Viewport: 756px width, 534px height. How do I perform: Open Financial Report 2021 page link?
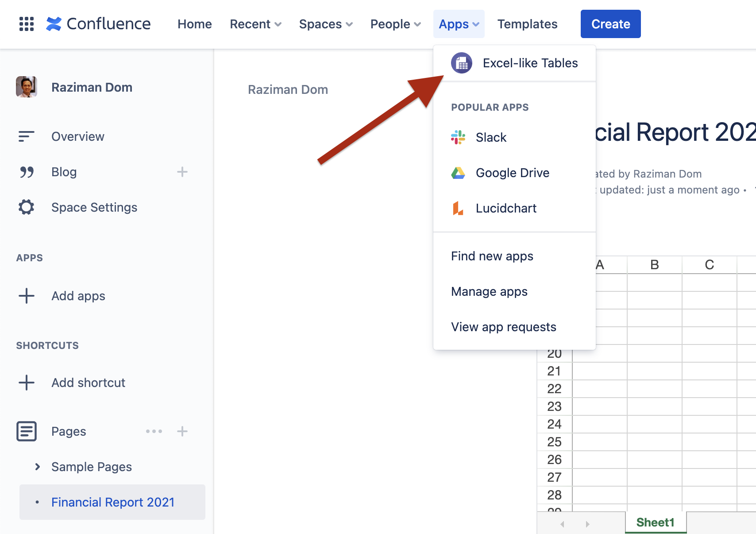(113, 502)
